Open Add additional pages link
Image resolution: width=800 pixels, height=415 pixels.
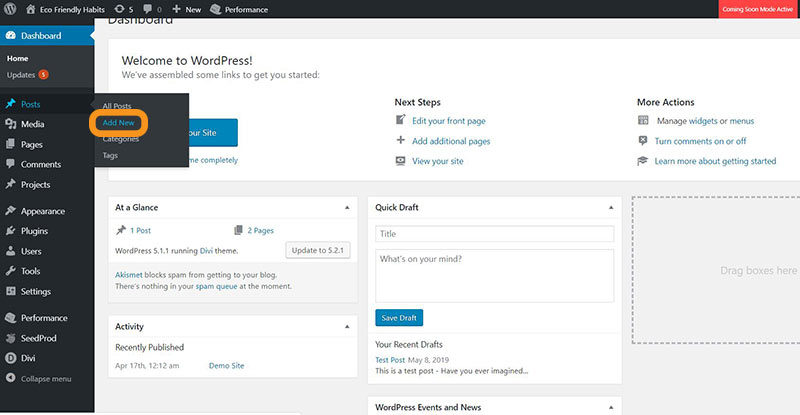point(451,141)
